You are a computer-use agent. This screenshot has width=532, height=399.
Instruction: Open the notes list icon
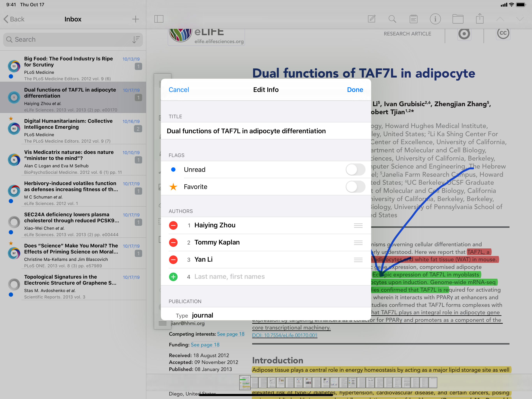(413, 19)
